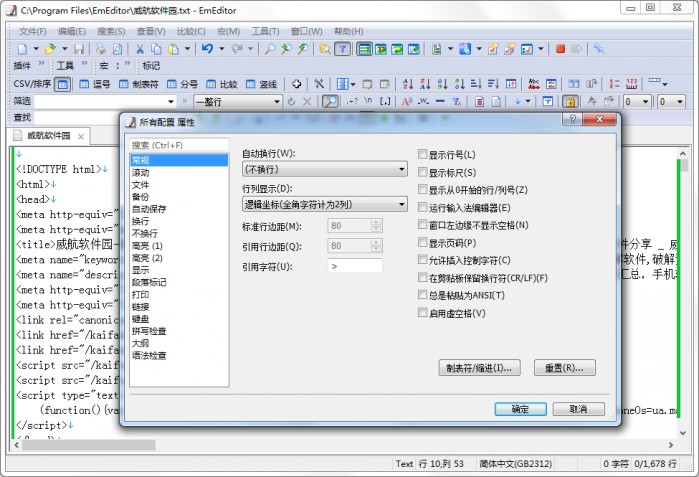699x477 pixels.
Task: Check 总是粘贴为ANSI(T) option
Action: [x=422, y=295]
